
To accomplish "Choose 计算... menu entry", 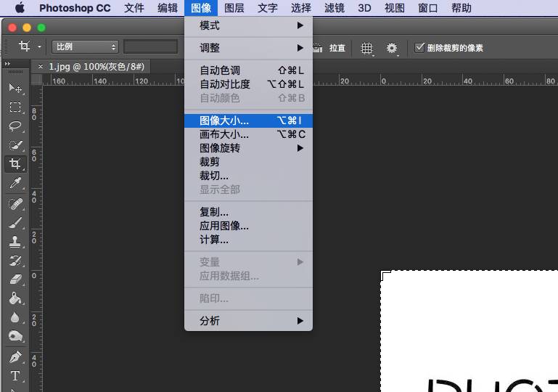I will tap(248, 240).
